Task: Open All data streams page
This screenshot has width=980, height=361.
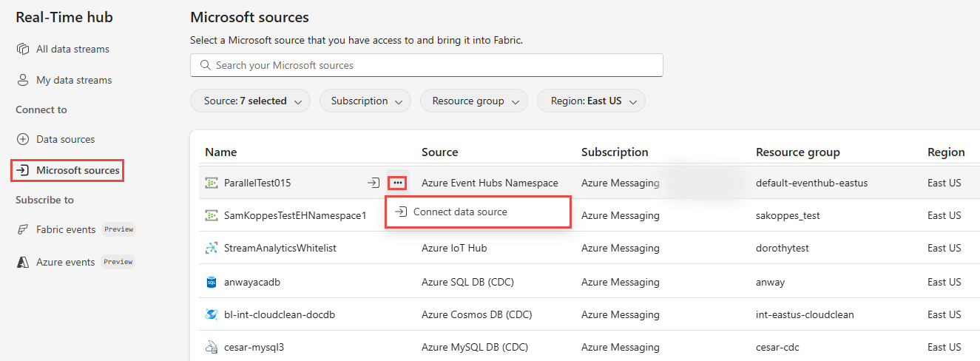Action: tap(72, 49)
